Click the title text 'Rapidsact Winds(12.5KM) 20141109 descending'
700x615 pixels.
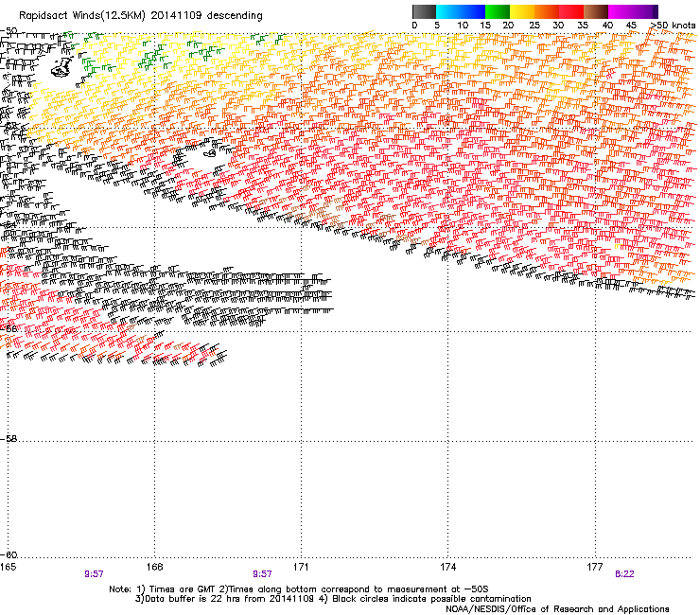(x=141, y=15)
